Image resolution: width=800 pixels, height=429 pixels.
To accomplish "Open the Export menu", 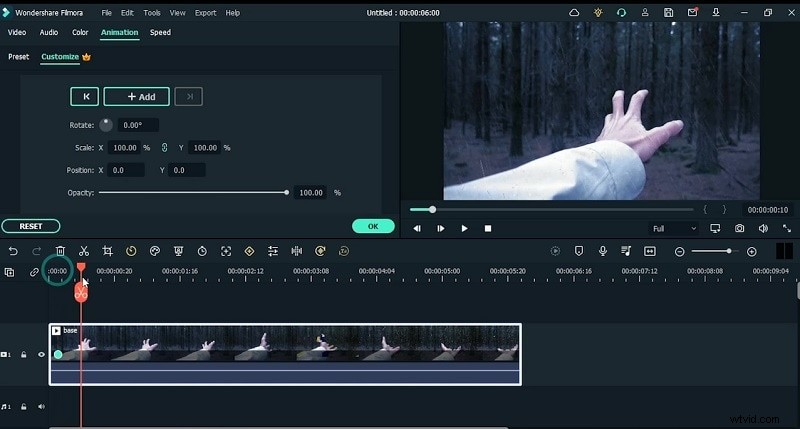I will tap(205, 13).
